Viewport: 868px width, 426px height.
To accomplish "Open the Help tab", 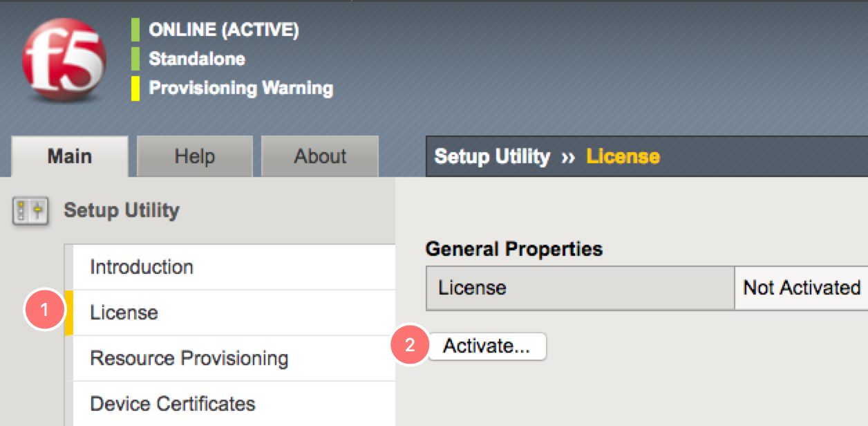I will tap(194, 156).
